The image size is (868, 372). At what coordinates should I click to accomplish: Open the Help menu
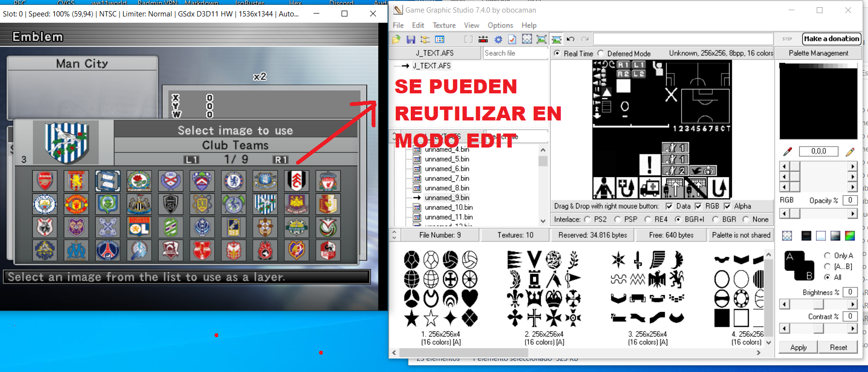coord(529,25)
